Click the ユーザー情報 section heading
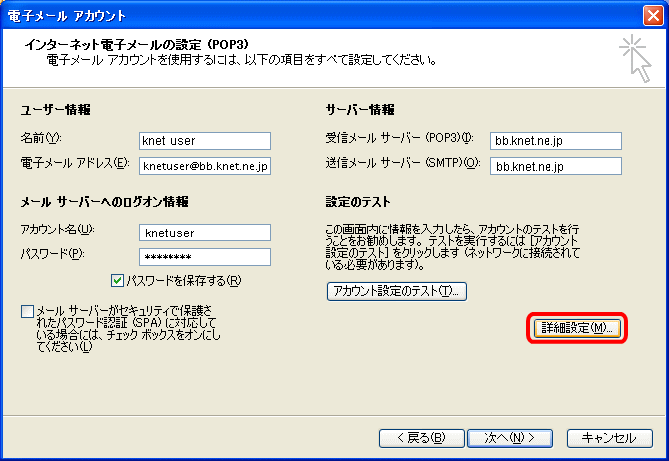This screenshot has height=461, width=669. [x=55, y=110]
